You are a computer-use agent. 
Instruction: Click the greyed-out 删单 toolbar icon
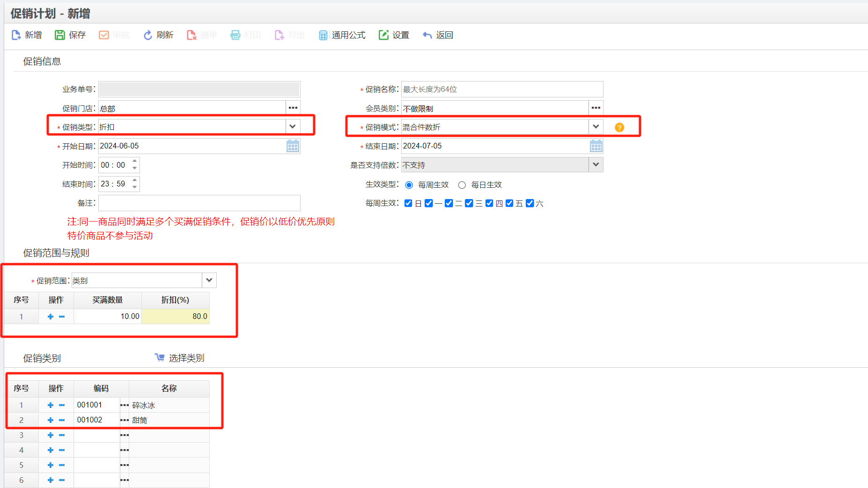[x=191, y=35]
